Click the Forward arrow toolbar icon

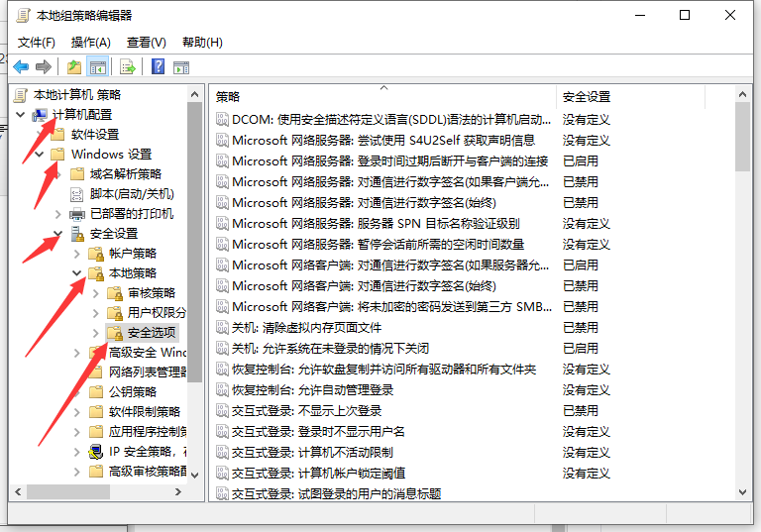43,67
